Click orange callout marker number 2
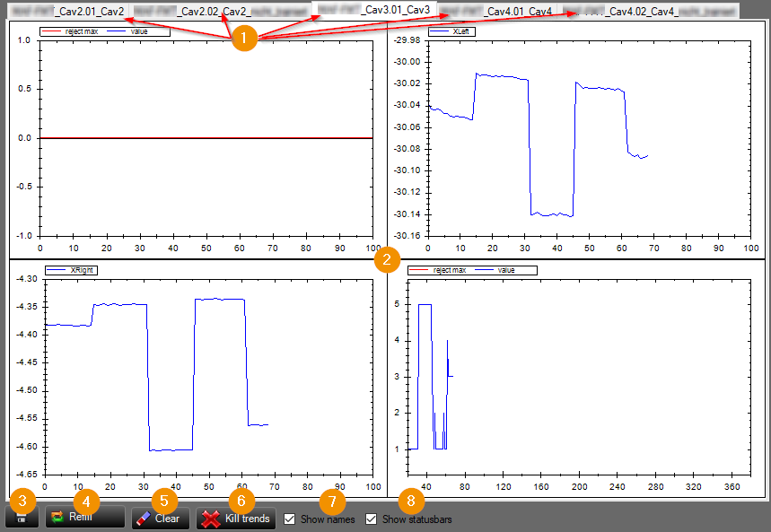771x532 pixels. [x=387, y=259]
